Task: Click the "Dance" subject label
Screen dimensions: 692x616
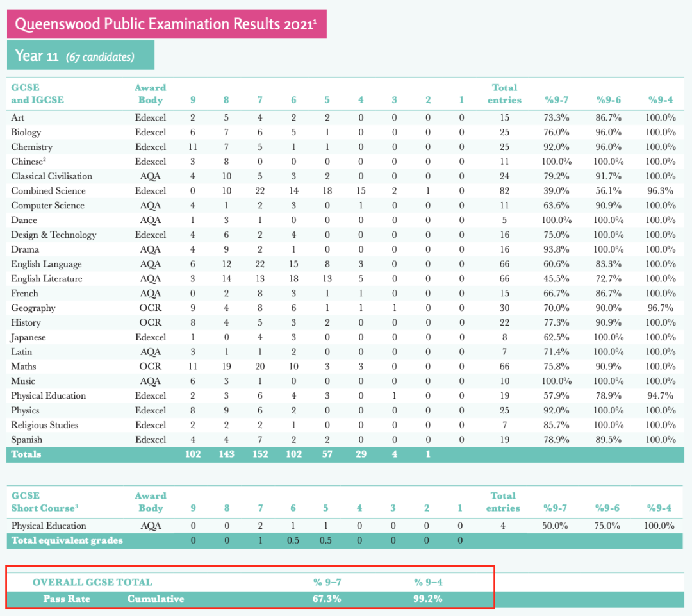Action: (24, 220)
